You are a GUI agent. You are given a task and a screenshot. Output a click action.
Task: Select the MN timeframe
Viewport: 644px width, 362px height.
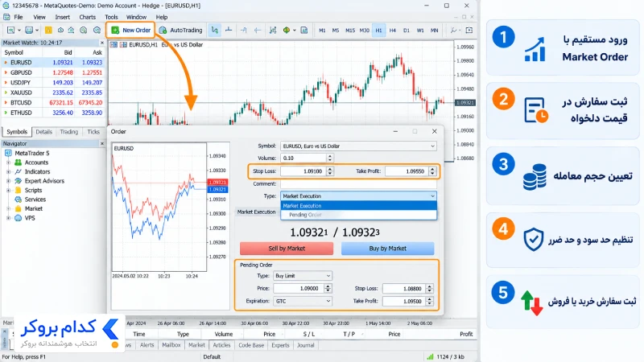434,31
